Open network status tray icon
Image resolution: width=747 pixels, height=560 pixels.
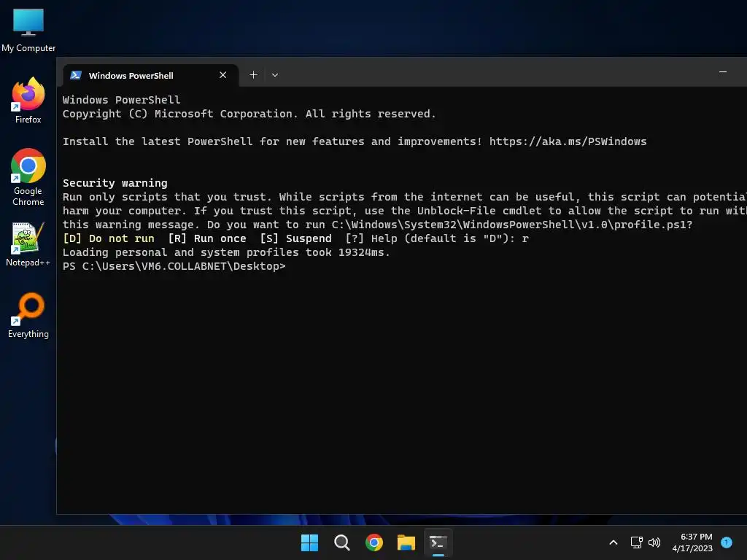636,542
